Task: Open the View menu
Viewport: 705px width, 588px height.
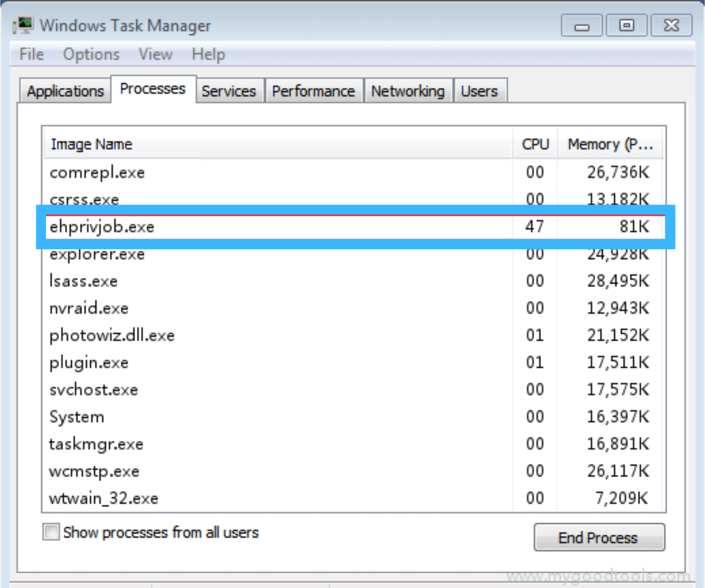Action: point(155,54)
